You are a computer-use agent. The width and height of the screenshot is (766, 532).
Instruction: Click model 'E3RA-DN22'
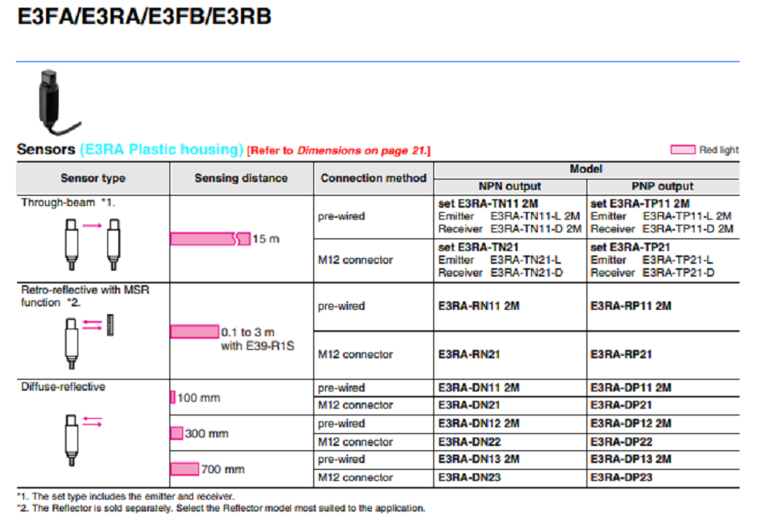click(x=469, y=442)
